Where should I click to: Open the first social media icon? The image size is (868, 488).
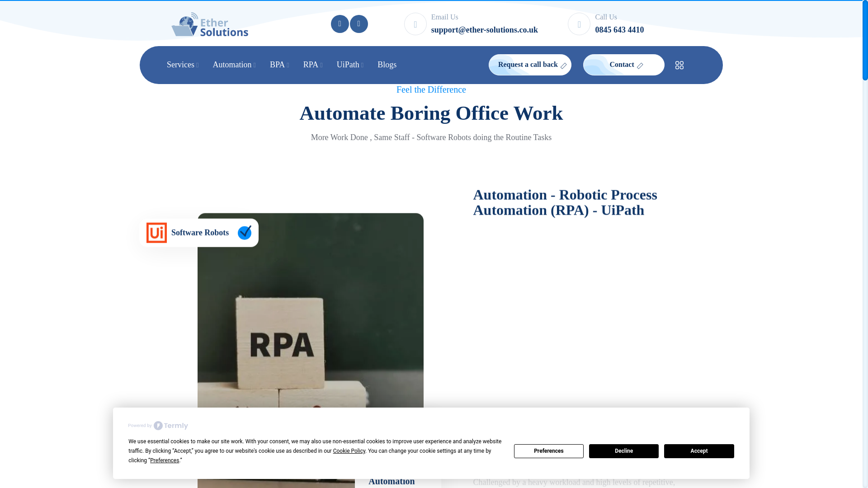point(340,24)
